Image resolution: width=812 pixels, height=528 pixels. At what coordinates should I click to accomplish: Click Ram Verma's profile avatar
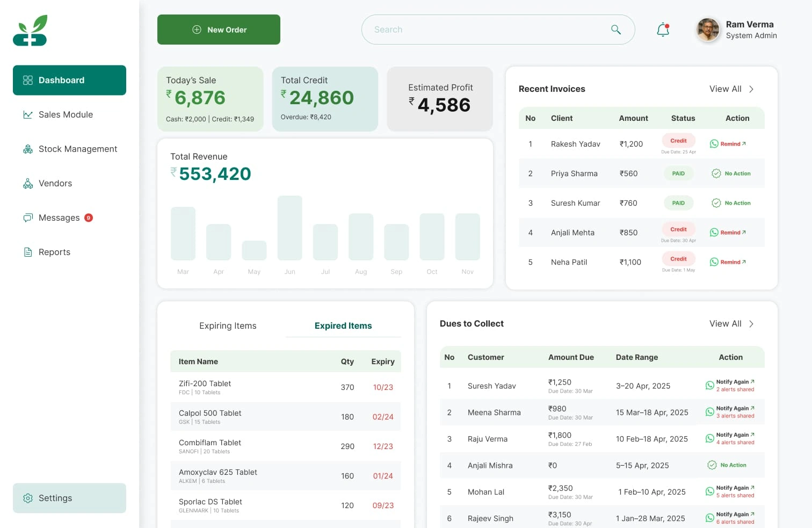coord(708,30)
